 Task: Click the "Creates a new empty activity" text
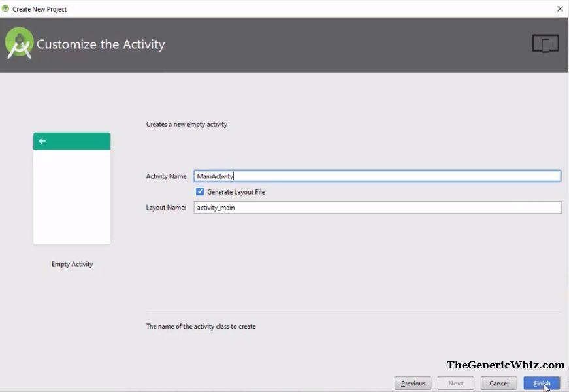[x=187, y=125]
